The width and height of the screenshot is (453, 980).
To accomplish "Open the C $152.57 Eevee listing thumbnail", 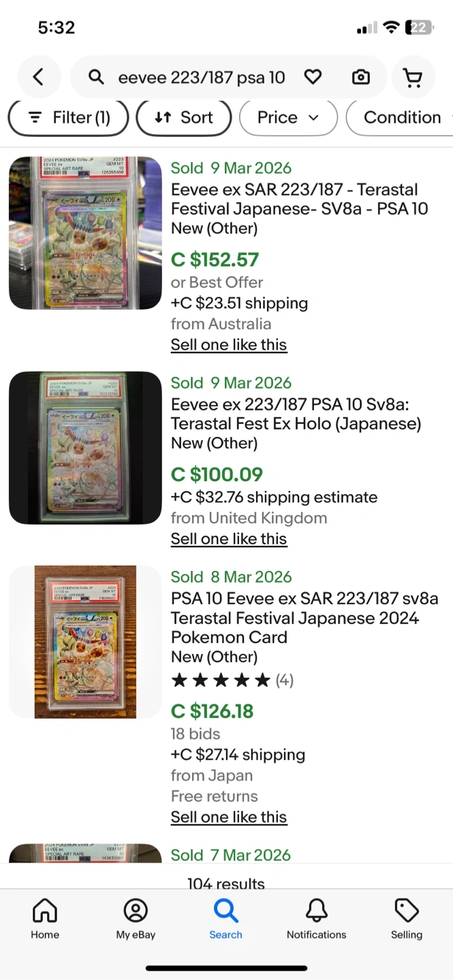I will coord(85,233).
